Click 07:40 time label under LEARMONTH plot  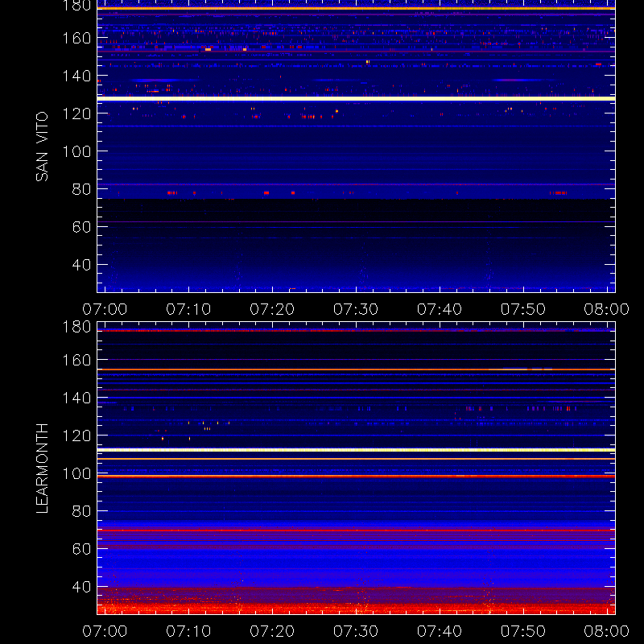440,631
